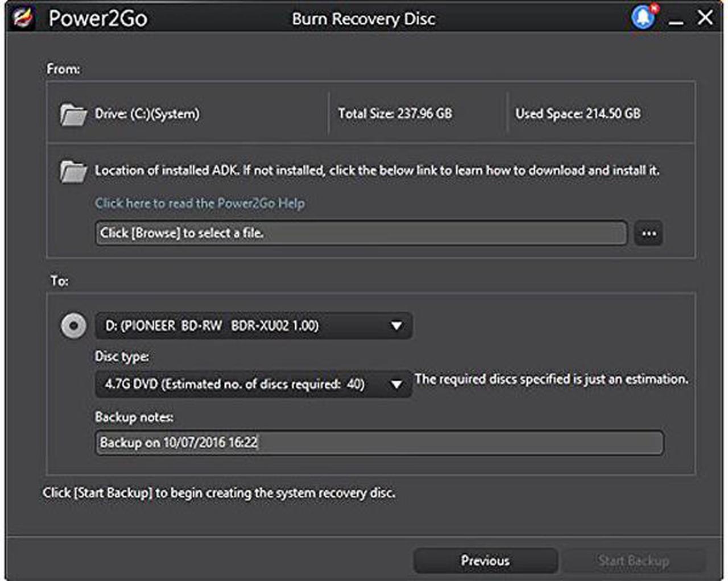Open the Power2Go Help link
The width and height of the screenshot is (728, 581).
200,203
